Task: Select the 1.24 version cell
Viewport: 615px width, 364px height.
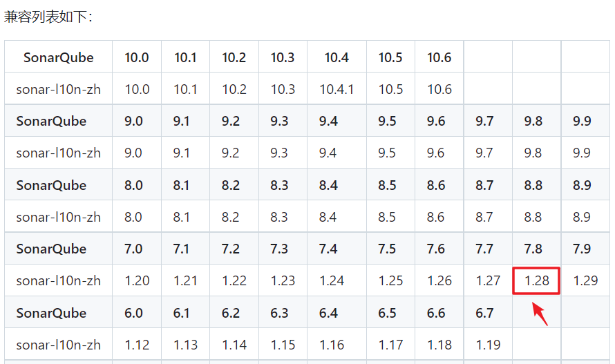Action: [x=332, y=281]
